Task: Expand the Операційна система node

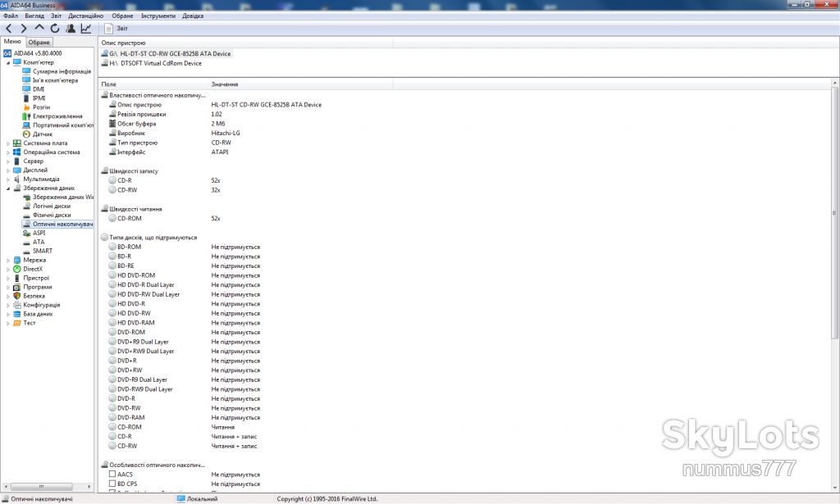Action: 8,152
